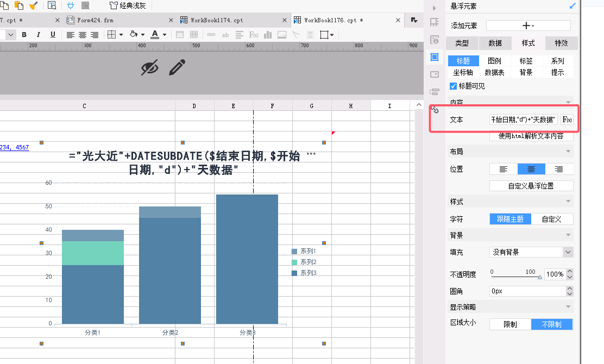The width and height of the screenshot is (604, 364).
Task: Click the blue plug plugin icon
Action: [71, 5]
